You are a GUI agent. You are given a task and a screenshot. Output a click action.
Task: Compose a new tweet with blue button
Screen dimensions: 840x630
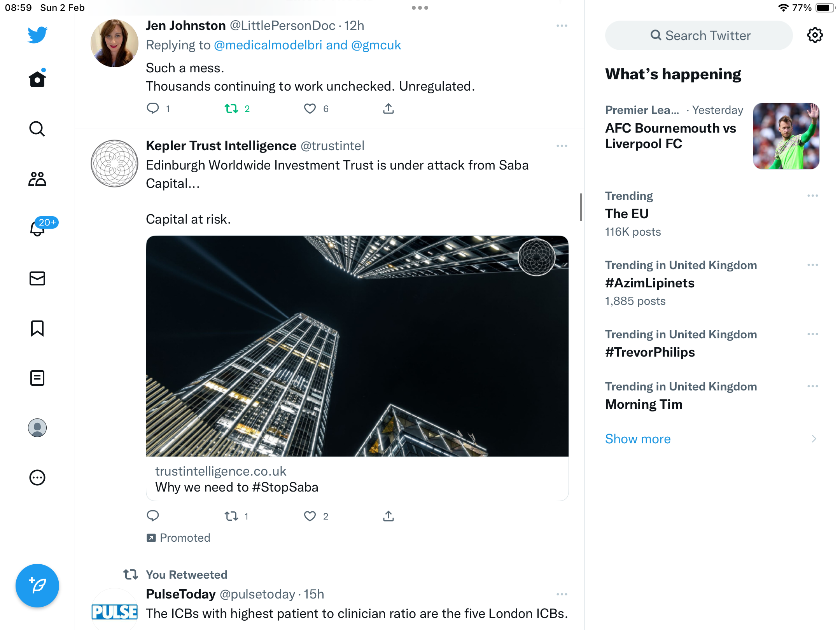pyautogui.click(x=37, y=586)
